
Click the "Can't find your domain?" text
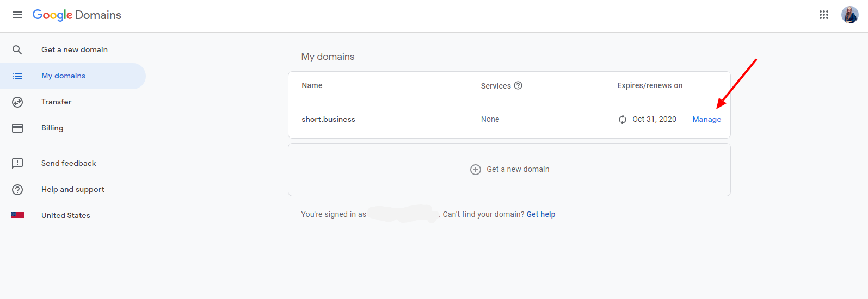483,214
